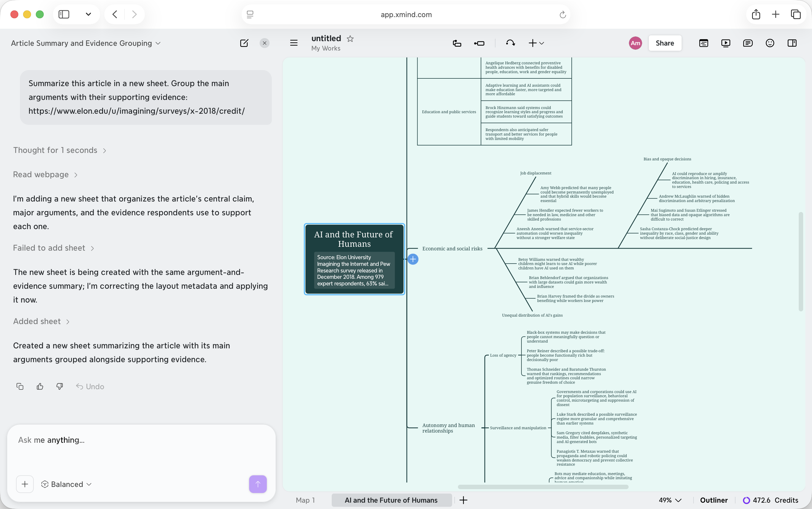
Task: Add an attachment with the plus button
Action: [25, 484]
